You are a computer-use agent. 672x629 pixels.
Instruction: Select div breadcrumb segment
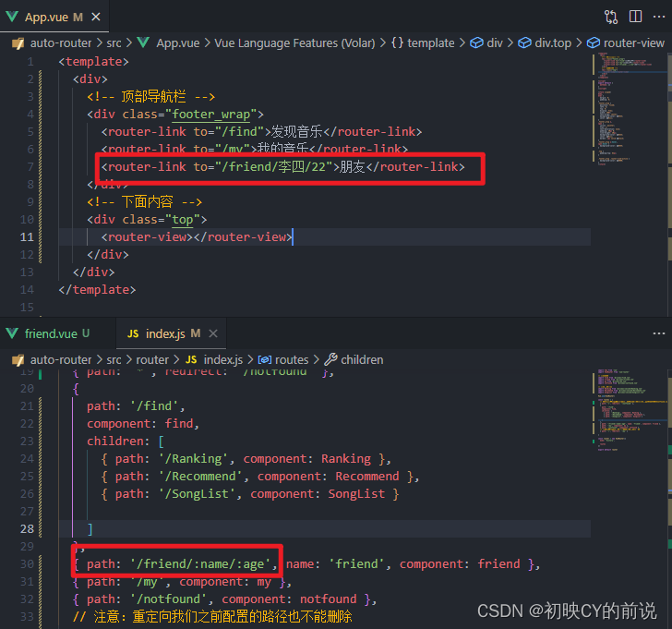(x=495, y=43)
